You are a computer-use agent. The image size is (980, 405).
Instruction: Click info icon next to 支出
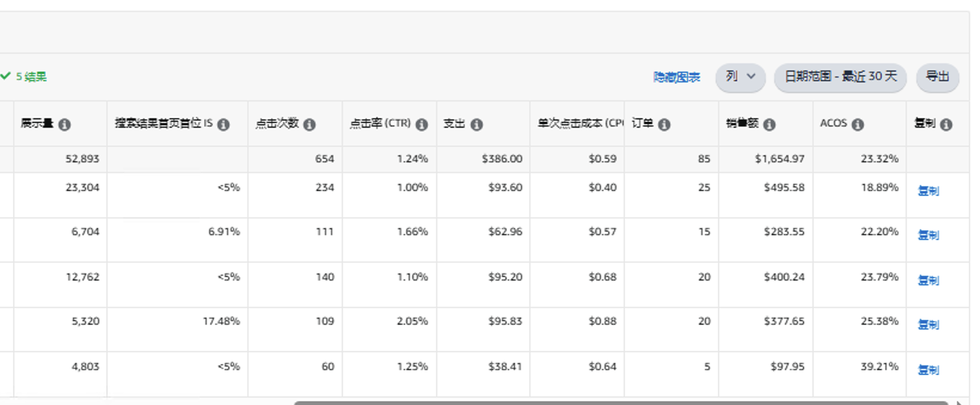pos(476,124)
